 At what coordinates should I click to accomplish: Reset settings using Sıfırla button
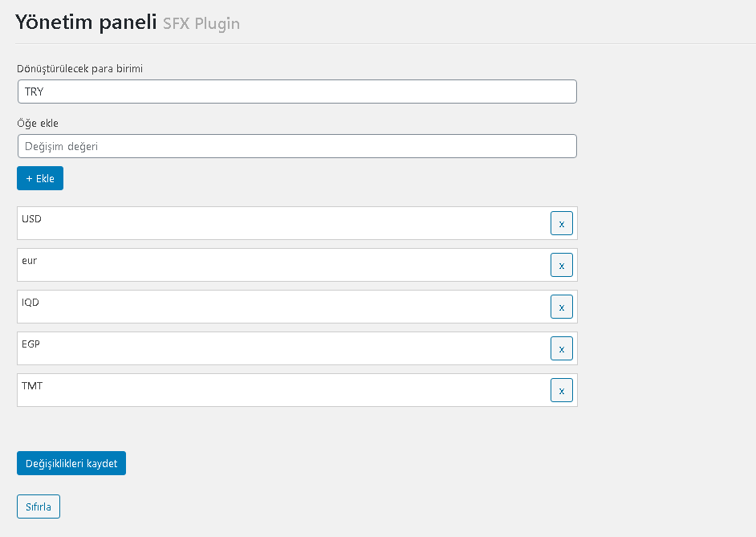coord(39,506)
